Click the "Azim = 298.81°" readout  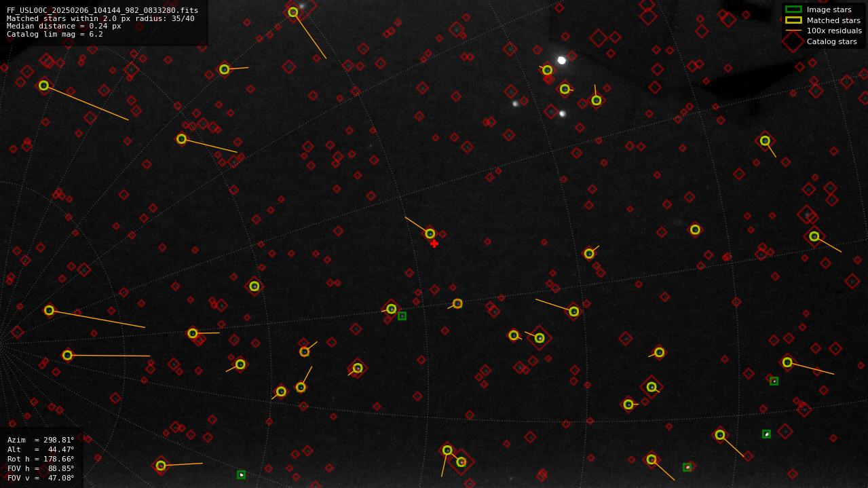point(41,440)
